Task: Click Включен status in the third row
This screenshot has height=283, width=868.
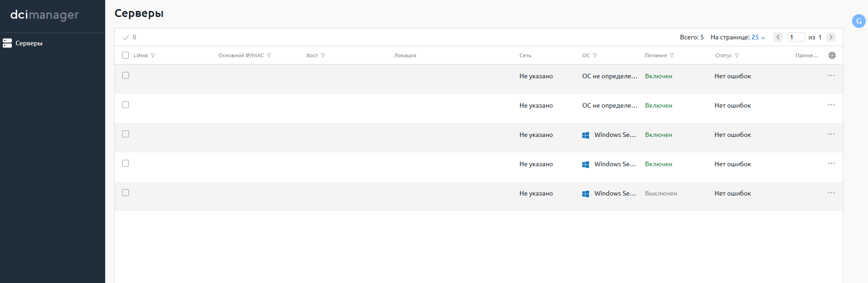Action: pyautogui.click(x=659, y=135)
